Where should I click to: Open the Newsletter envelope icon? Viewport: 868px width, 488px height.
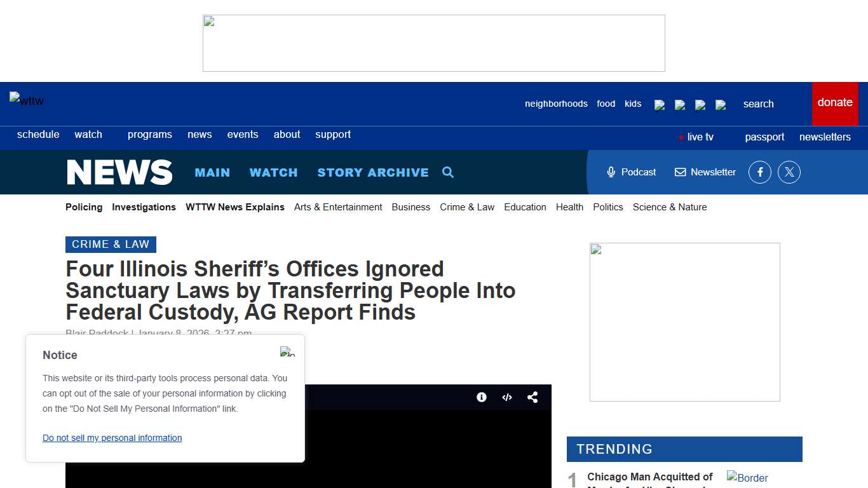point(680,172)
